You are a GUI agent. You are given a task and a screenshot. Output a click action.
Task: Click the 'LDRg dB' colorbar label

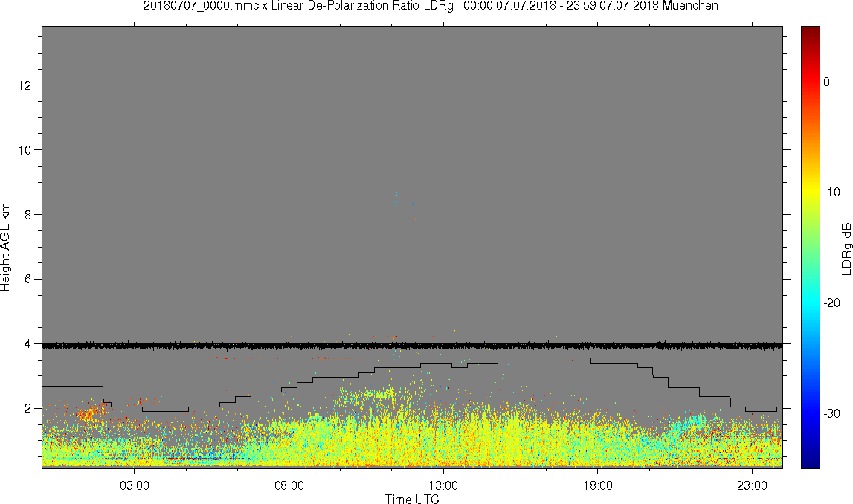point(846,248)
